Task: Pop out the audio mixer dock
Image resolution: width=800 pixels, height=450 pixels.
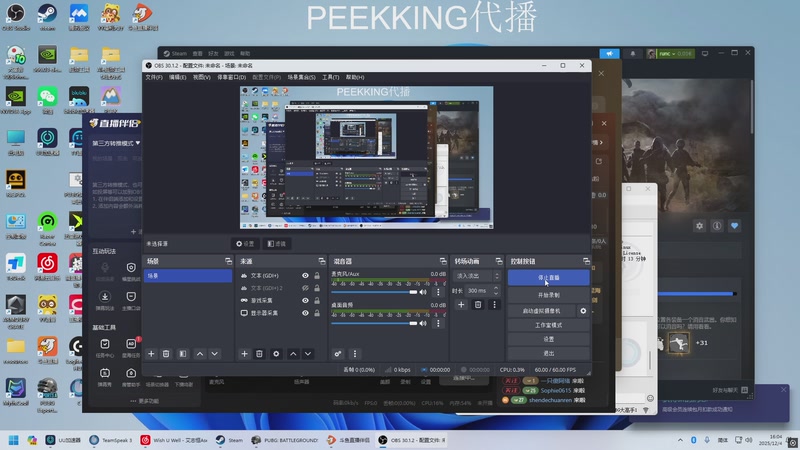Action: coord(443,261)
